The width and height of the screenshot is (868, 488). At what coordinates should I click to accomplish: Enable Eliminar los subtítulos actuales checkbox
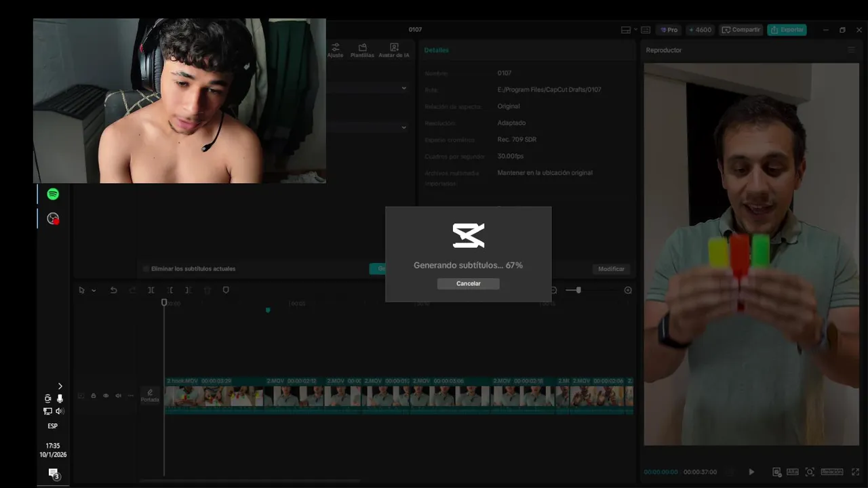click(x=146, y=269)
